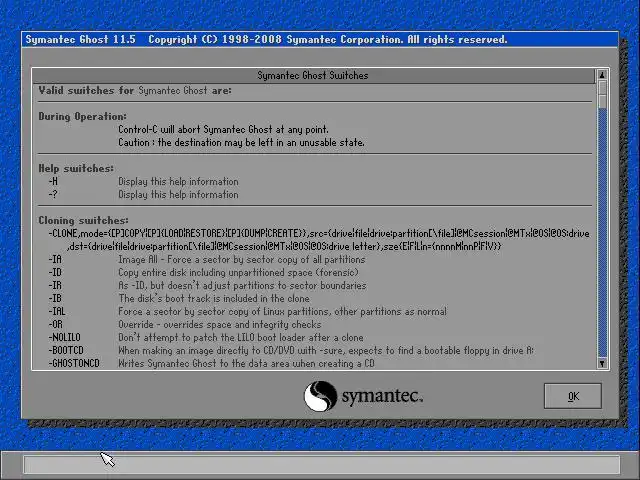The height and width of the screenshot is (480, 640).
Task: Click the -IB switch label
Action: 55,299
